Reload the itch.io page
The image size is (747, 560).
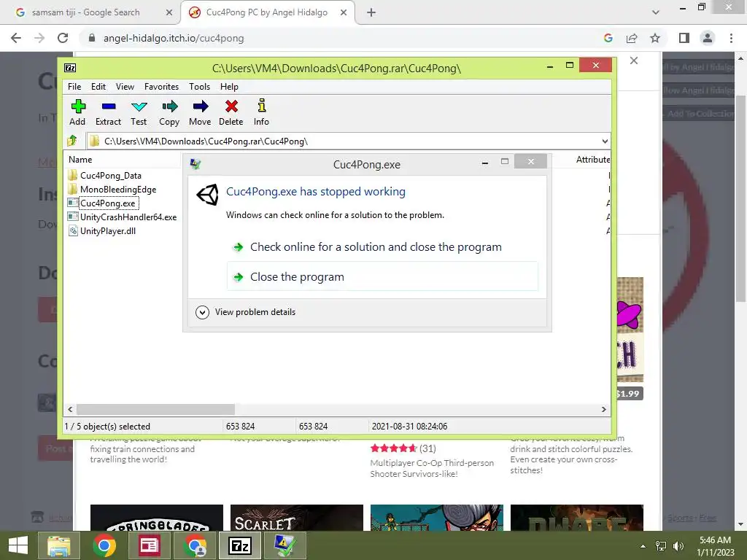[63, 38]
